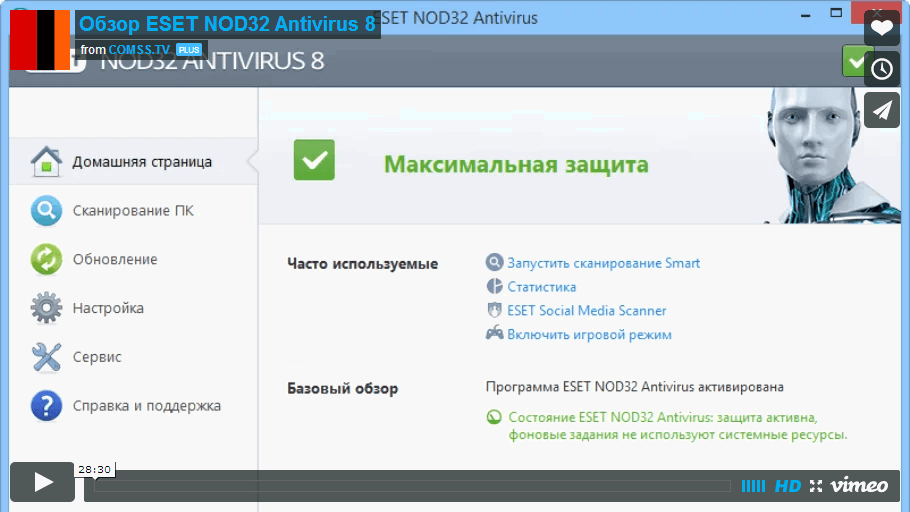Click Состояние ESET NOD32 Antivirus status text

pos(677,426)
